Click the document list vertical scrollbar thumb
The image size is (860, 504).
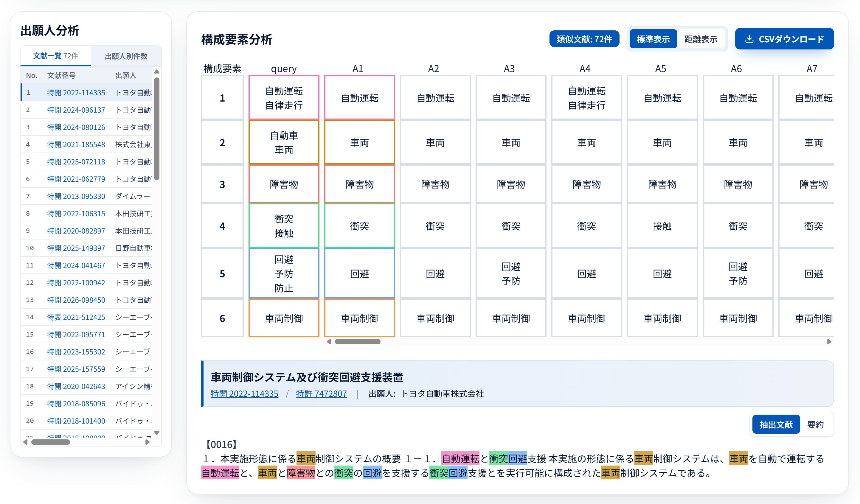157,128
